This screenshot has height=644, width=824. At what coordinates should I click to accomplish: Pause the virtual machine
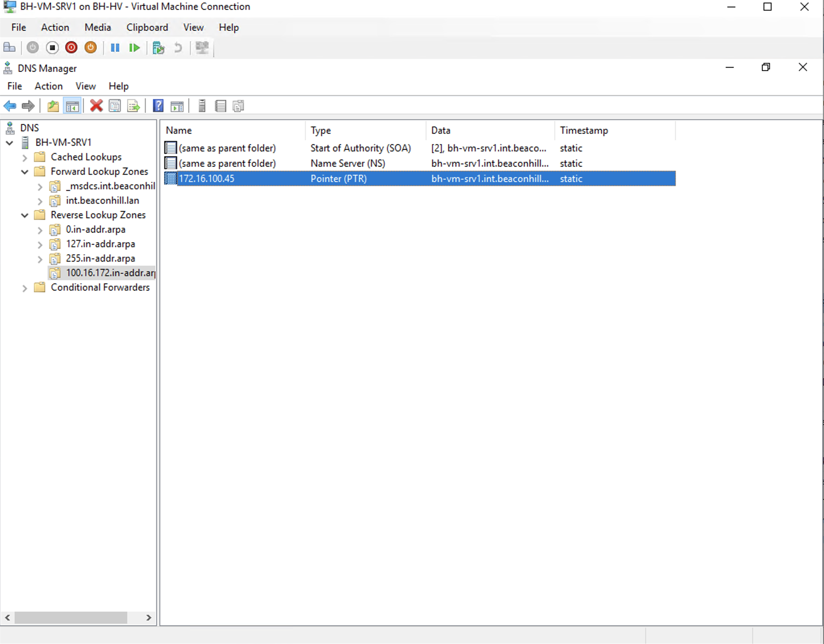point(115,47)
